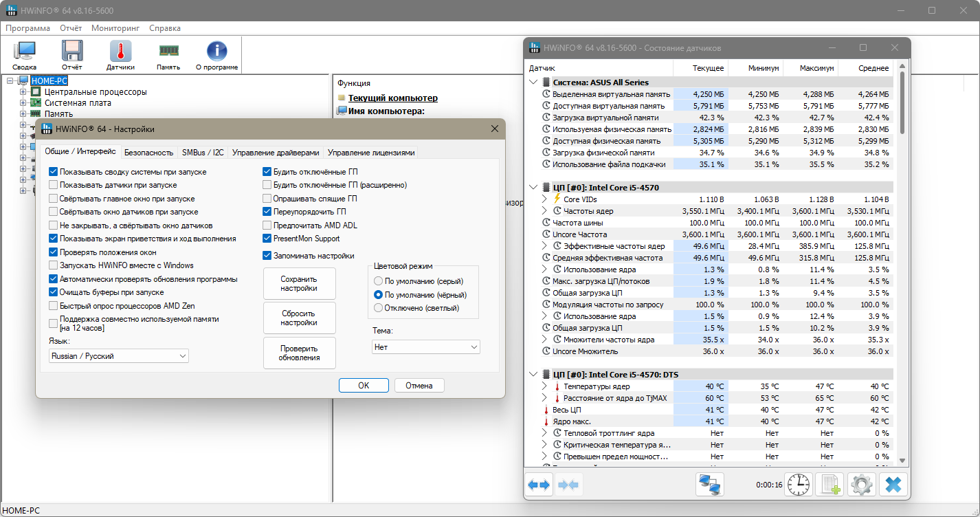
Task: Uncheck PresentMon Support option
Action: (267, 239)
